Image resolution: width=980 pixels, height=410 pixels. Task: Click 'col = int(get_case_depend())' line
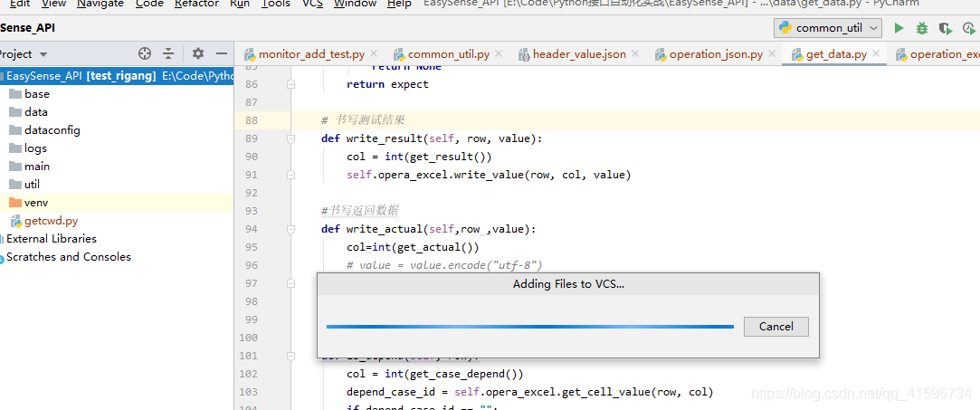click(x=435, y=374)
